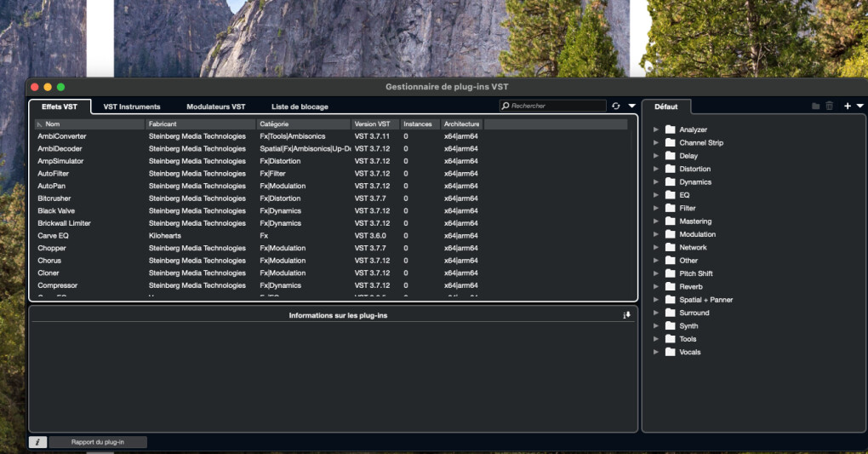Expand the Filter folder
This screenshot has width=868, height=454.
pyautogui.click(x=656, y=208)
